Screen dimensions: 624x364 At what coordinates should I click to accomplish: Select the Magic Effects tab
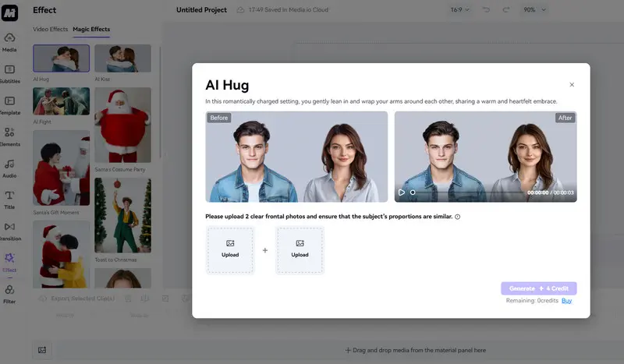91,30
